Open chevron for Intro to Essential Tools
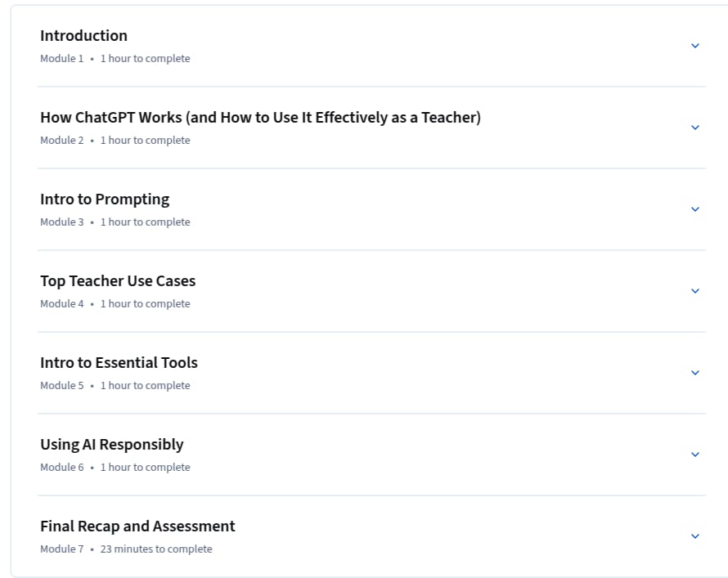Image resolution: width=728 pixels, height=578 pixels. click(695, 373)
